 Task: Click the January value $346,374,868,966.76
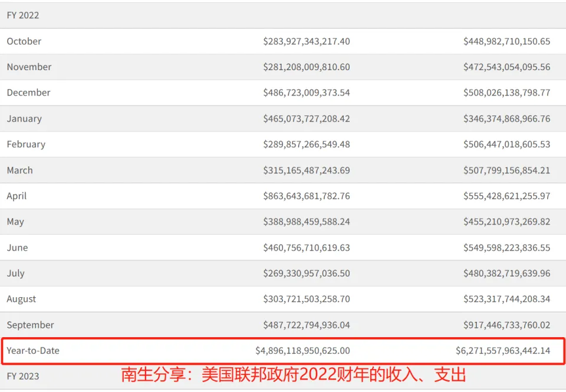[506, 118]
